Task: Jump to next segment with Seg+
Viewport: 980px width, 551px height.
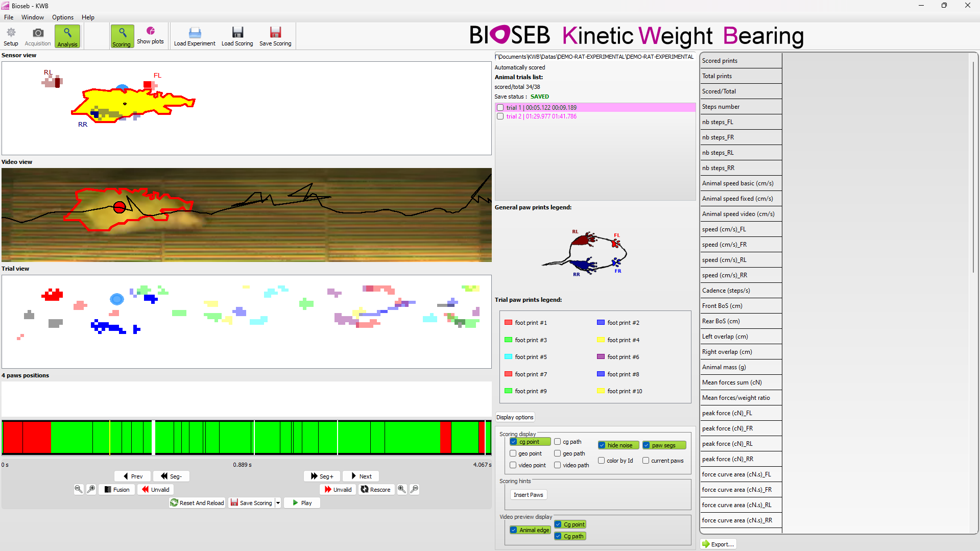Action: click(322, 476)
